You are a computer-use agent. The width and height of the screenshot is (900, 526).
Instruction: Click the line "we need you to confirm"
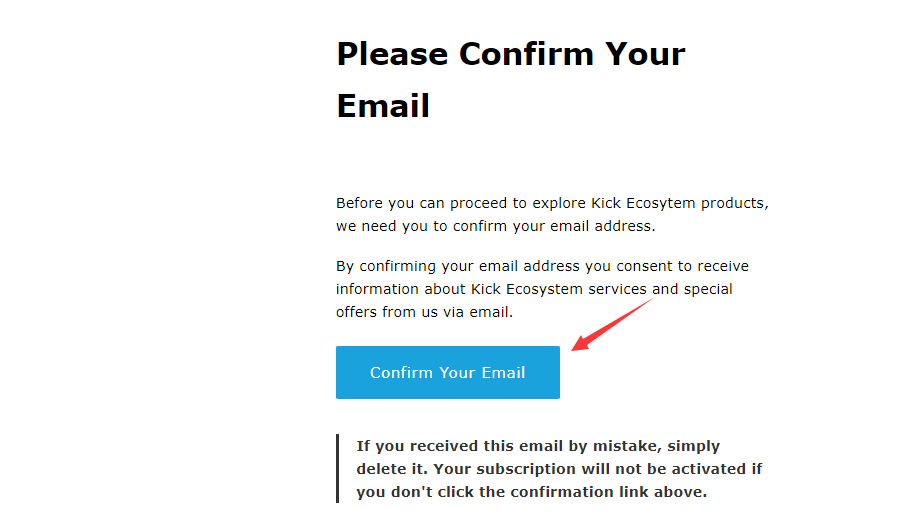(x=495, y=226)
